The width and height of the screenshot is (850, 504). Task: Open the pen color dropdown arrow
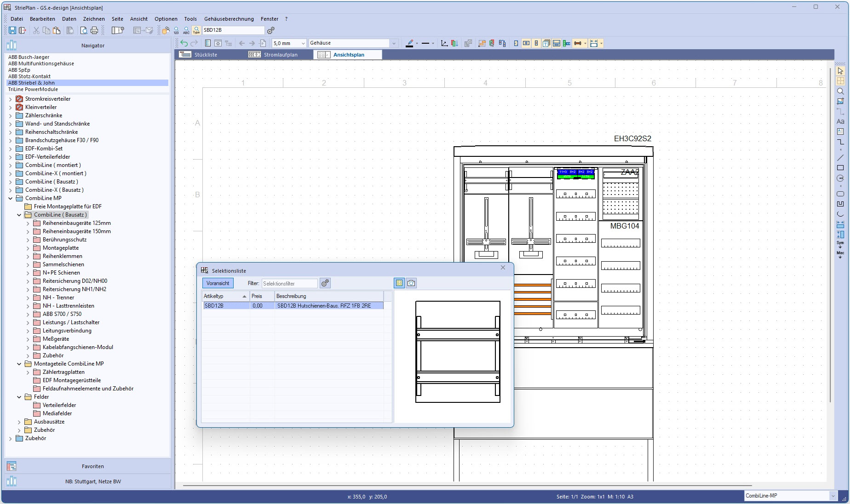[x=417, y=44]
